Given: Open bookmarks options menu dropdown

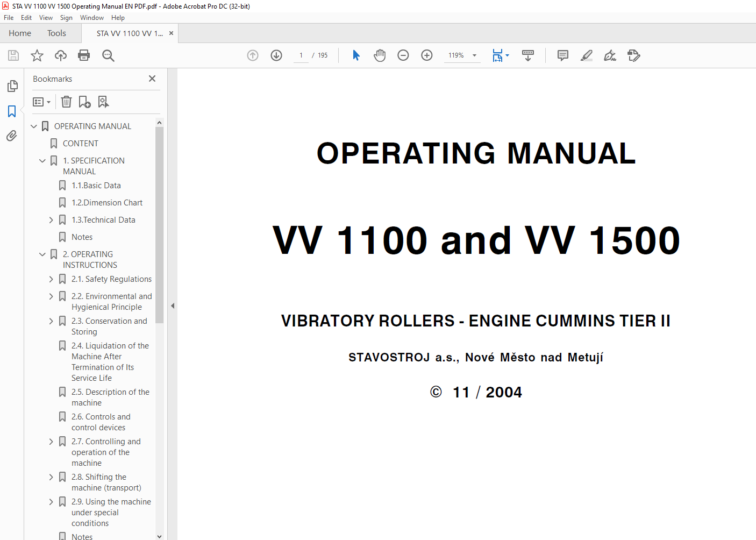Looking at the screenshot, I should [41, 102].
